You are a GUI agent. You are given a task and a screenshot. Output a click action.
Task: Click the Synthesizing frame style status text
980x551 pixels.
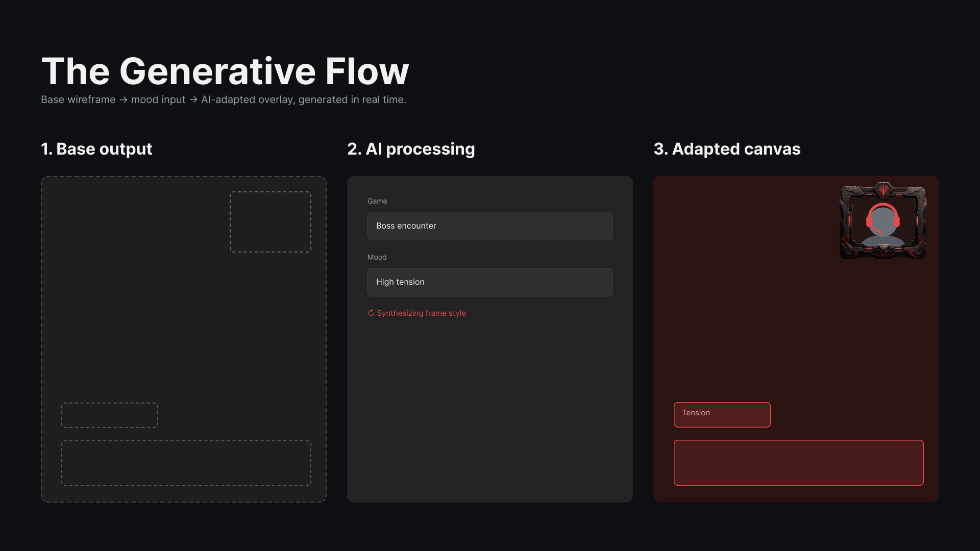[421, 313]
